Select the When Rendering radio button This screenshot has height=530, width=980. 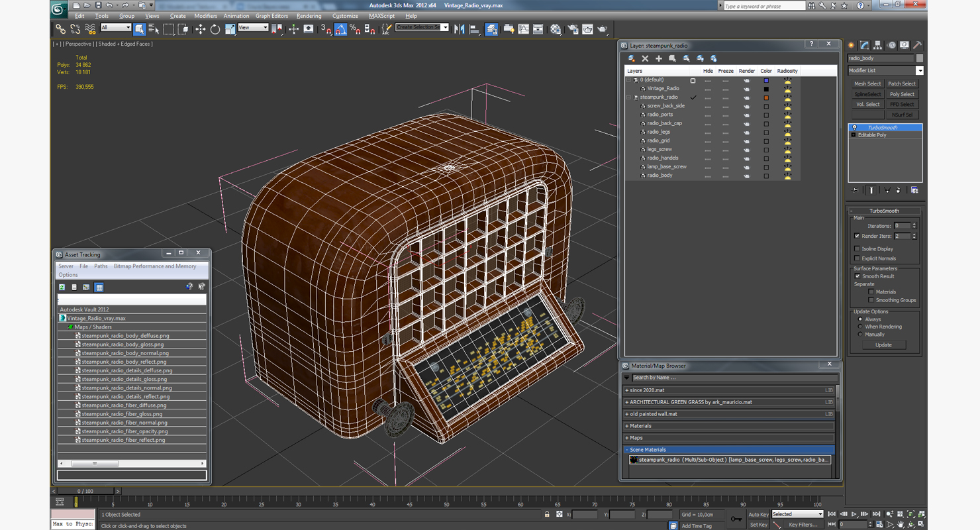(860, 327)
